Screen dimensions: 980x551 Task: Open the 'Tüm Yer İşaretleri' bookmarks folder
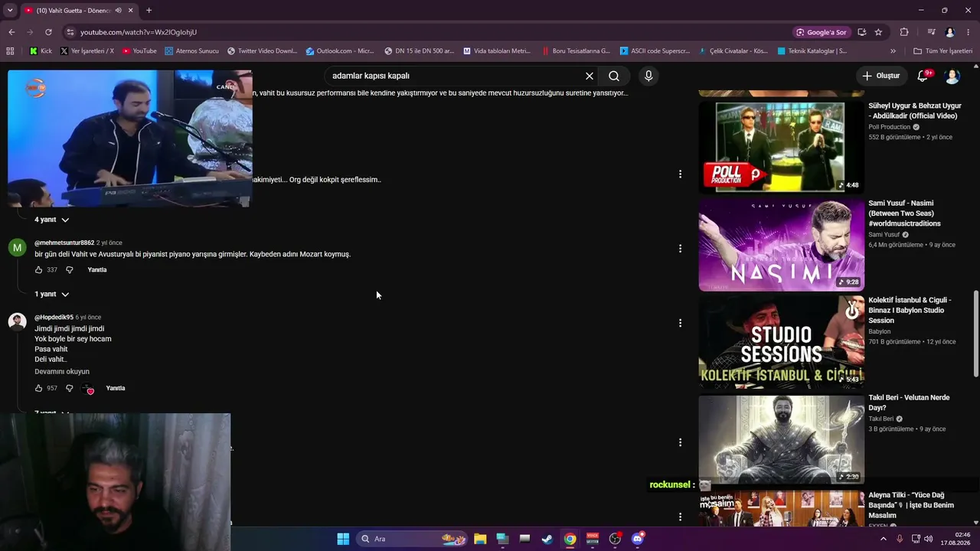point(942,51)
